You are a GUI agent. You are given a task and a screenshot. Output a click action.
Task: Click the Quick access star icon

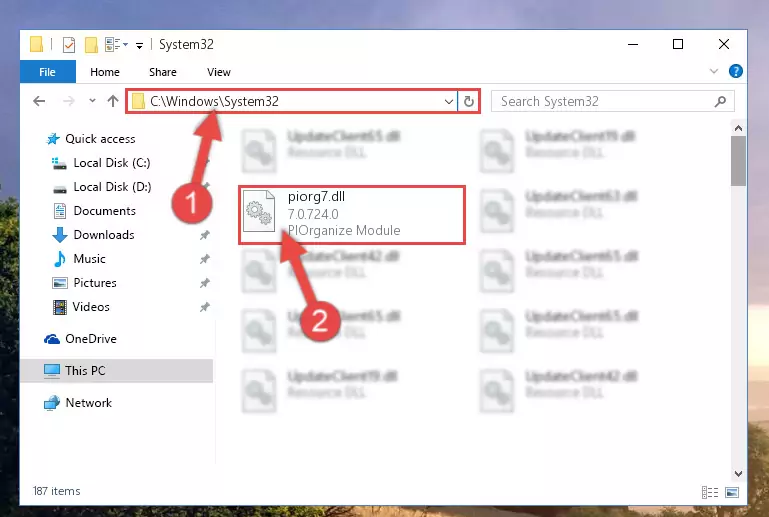coord(52,139)
